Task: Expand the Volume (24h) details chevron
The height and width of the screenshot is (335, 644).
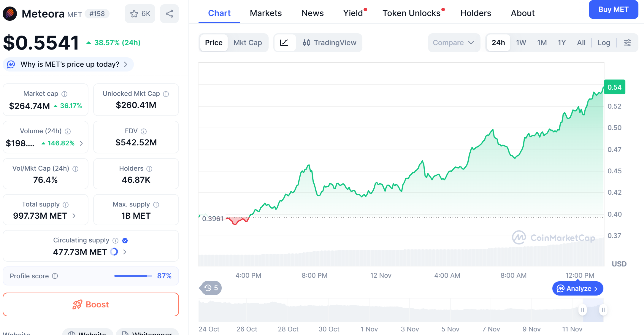Action: click(81, 143)
